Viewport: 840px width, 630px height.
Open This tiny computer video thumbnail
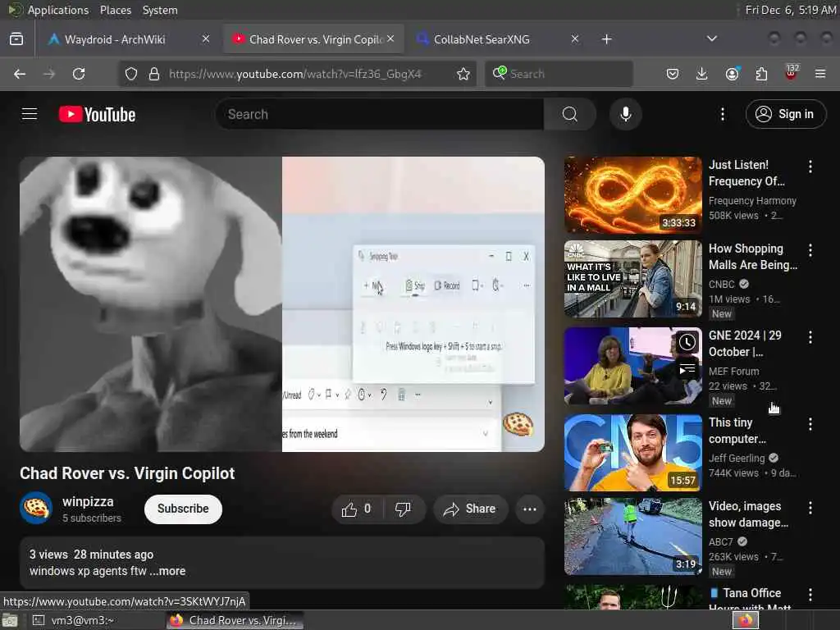[632, 453]
